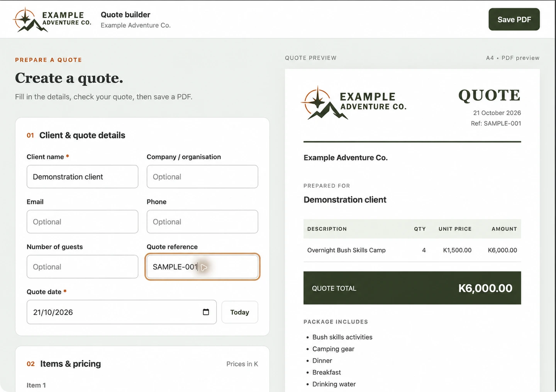Viewport: 556px width, 392px height.
Task: Click the "Client & quote details" section title
Action: pos(82,135)
